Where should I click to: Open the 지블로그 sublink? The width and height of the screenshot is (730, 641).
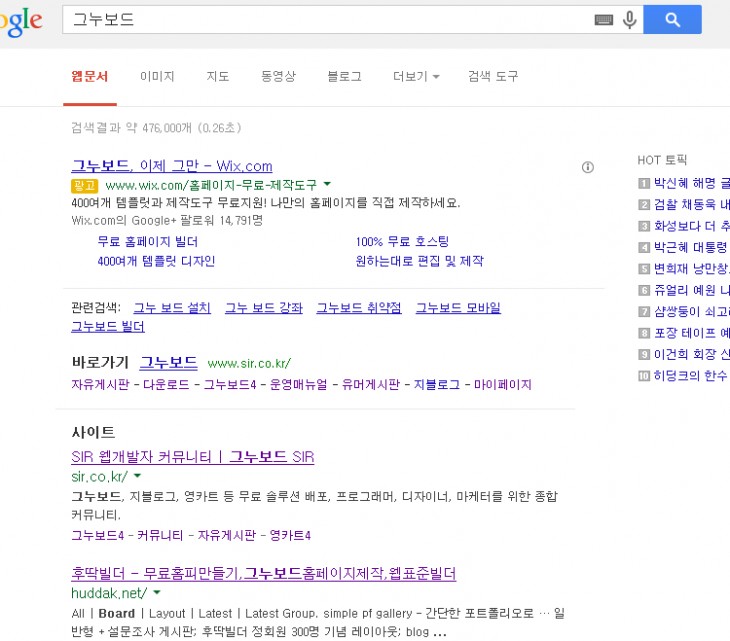[x=437, y=385]
